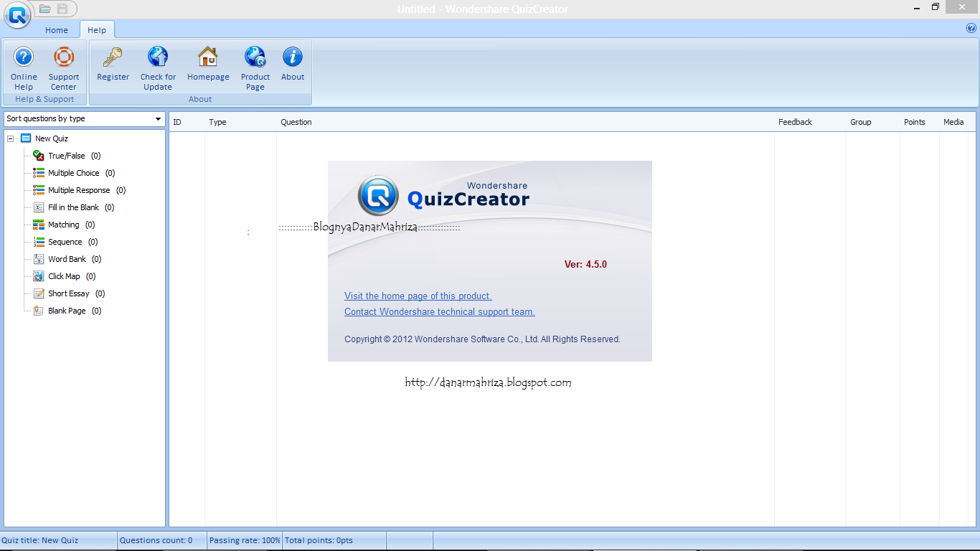
Task: Click the Media column header
Action: [953, 122]
